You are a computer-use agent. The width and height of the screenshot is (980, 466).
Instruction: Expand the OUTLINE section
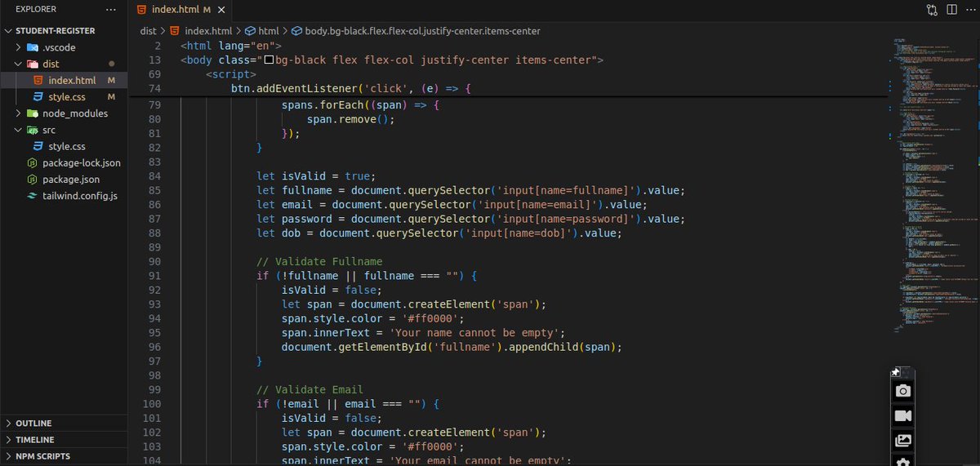tap(64, 424)
